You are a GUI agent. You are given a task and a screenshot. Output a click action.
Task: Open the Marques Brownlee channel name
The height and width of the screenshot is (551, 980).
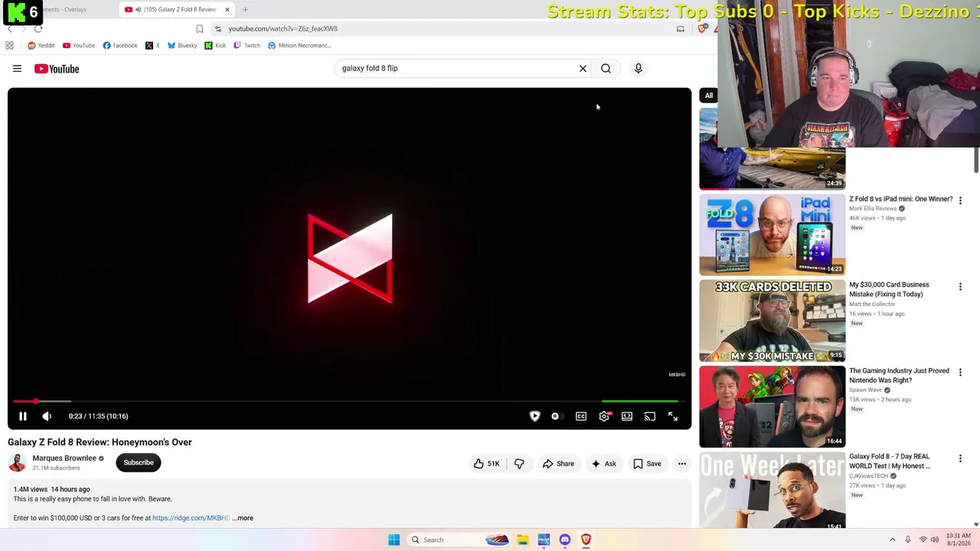pyautogui.click(x=64, y=458)
